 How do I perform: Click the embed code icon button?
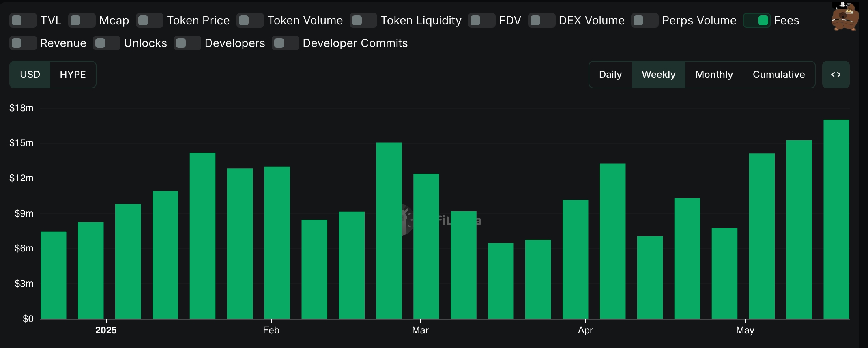[836, 75]
